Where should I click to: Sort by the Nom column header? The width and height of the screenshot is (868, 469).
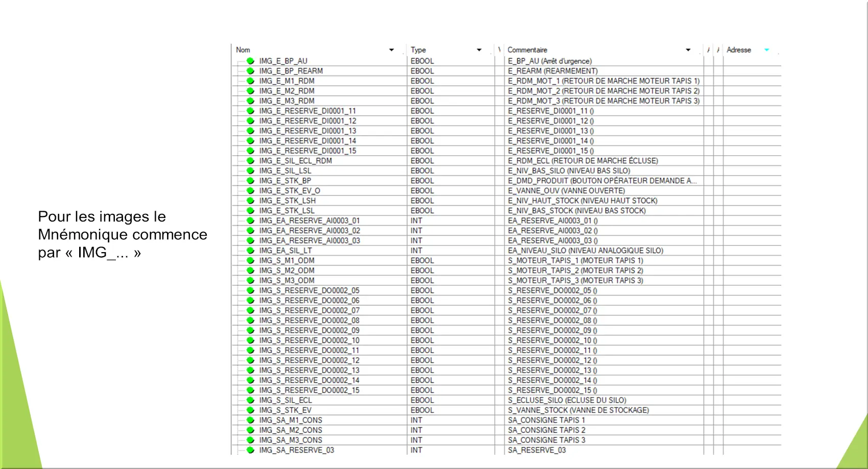(243, 50)
